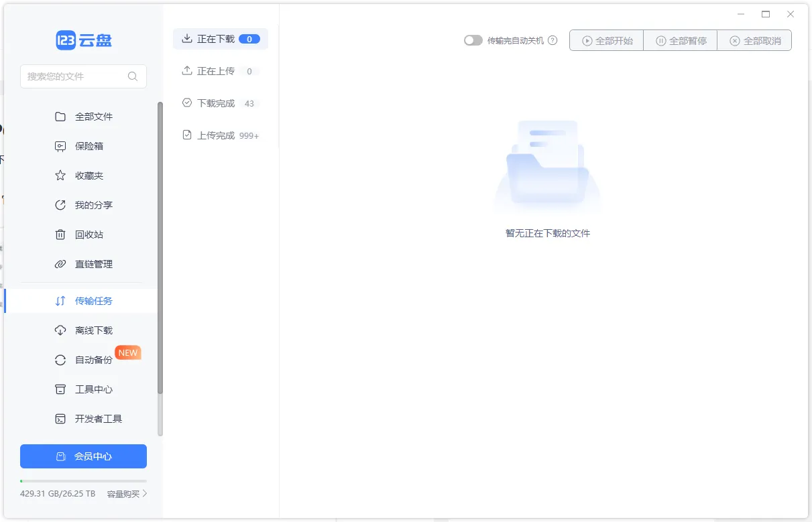
Task: Open 离线下载 cloud download icon
Action: (60, 330)
